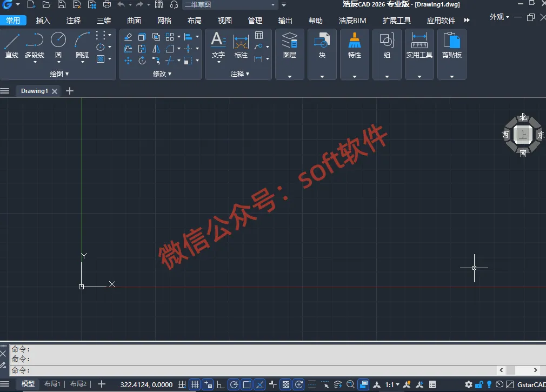Click the Undo arrow icon
Screen dimensions: 546x392
click(x=121, y=4)
